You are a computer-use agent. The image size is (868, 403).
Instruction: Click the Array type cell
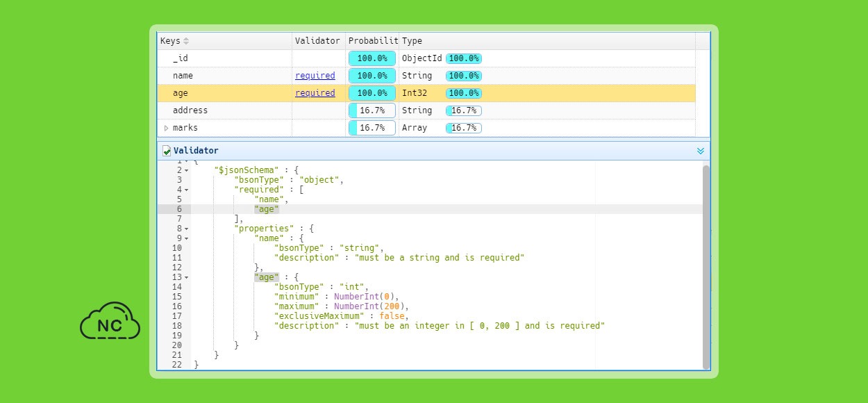(415, 128)
